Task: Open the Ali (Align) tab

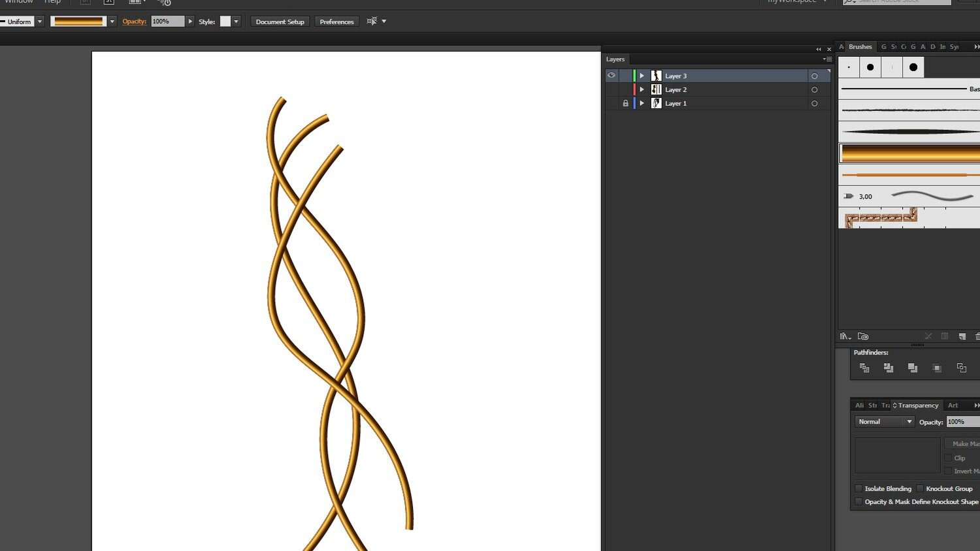Action: click(859, 405)
